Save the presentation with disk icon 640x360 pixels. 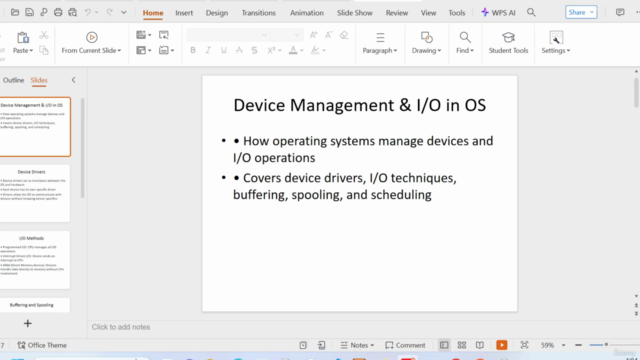[29, 12]
